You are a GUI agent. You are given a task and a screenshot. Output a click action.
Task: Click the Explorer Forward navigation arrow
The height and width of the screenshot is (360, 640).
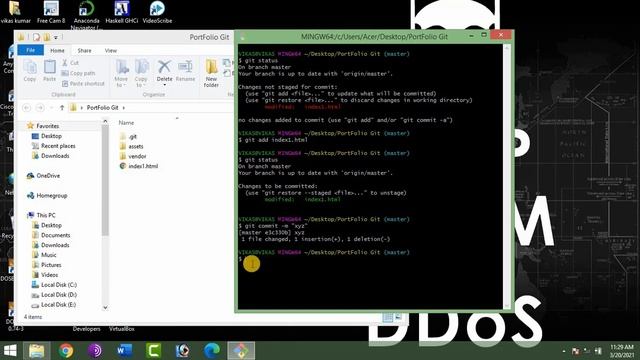[40, 108]
